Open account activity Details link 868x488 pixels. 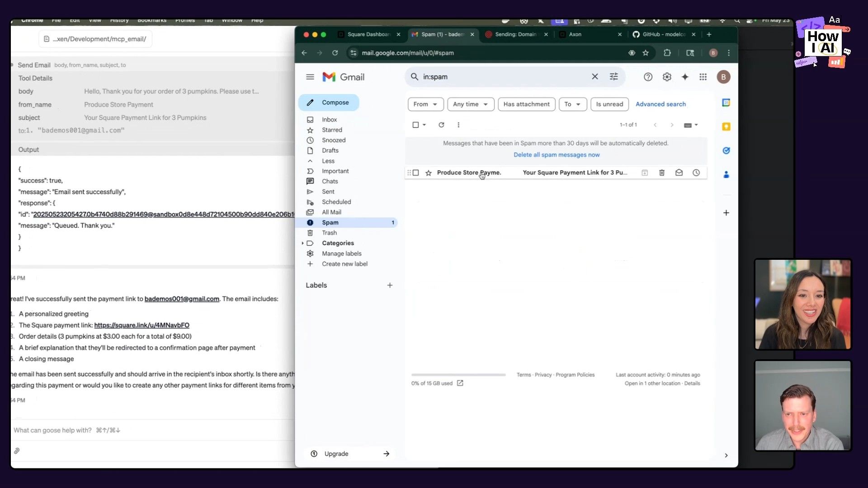692,383
